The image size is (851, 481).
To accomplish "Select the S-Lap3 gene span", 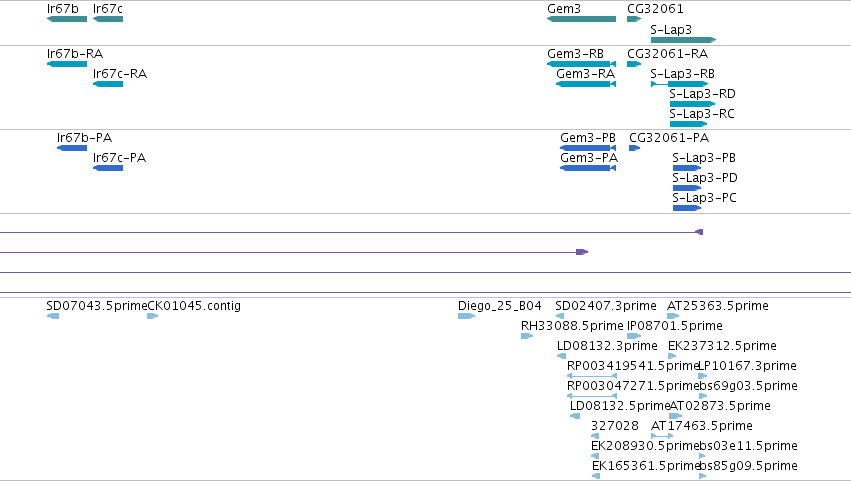I will [683, 40].
